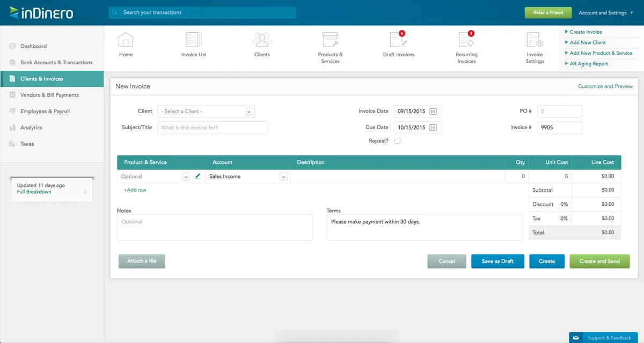
Task: Open the Recurring Invoices icon
Action: point(466,40)
